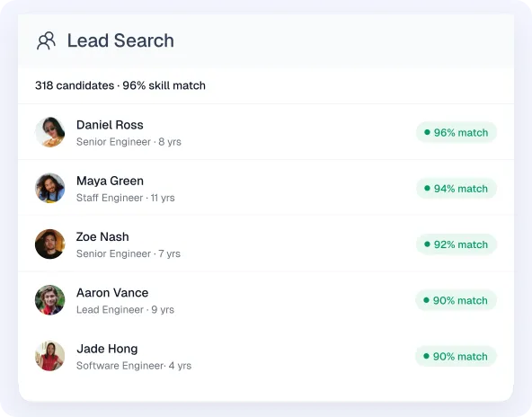Image resolution: width=532 pixels, height=417 pixels.
Task: Click the Lead Search heading
Action: pos(120,40)
